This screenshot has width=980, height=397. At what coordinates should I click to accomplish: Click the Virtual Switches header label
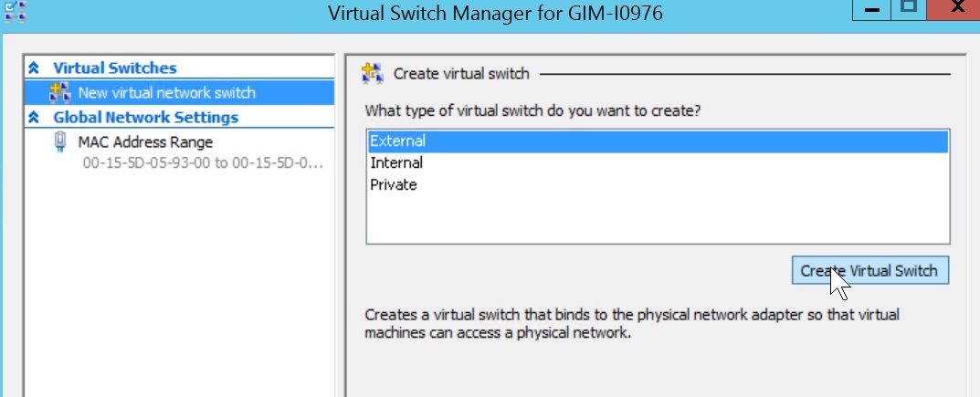pos(114,68)
